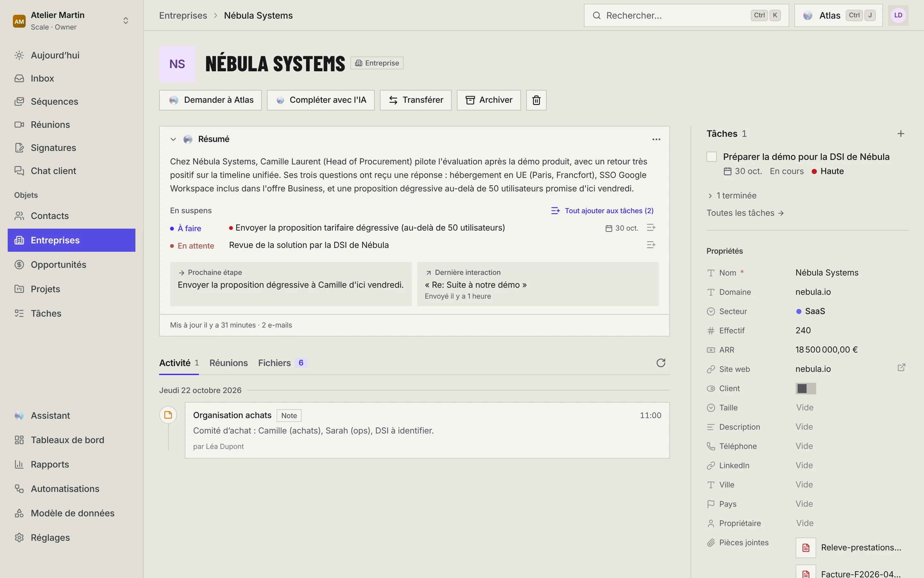This screenshot has height=578, width=924.
Task: Select the Activité tab
Action: [179, 363]
